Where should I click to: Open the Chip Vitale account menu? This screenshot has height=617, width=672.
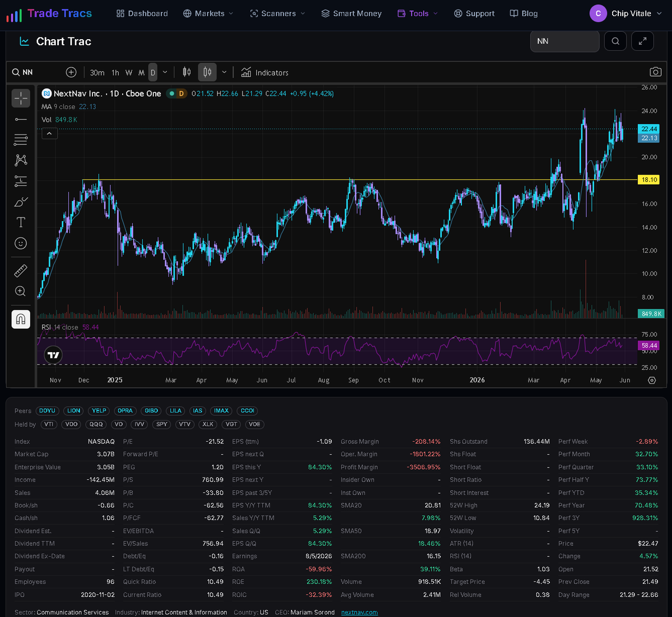click(626, 13)
